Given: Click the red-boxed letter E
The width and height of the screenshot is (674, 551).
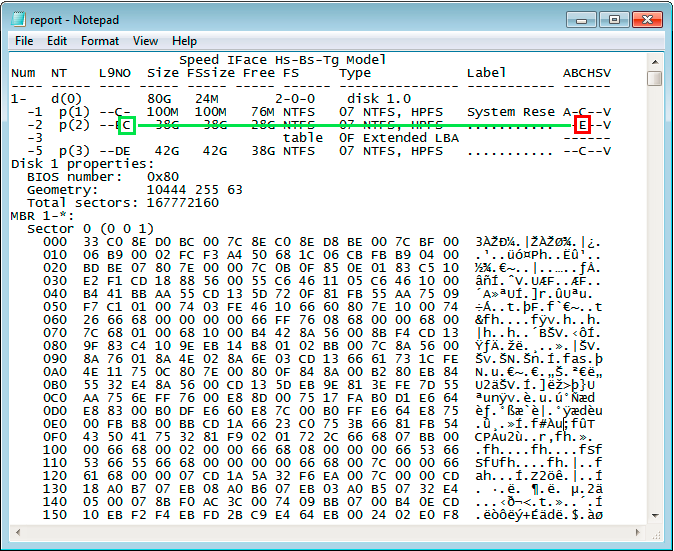Looking at the screenshot, I should tap(583, 125).
